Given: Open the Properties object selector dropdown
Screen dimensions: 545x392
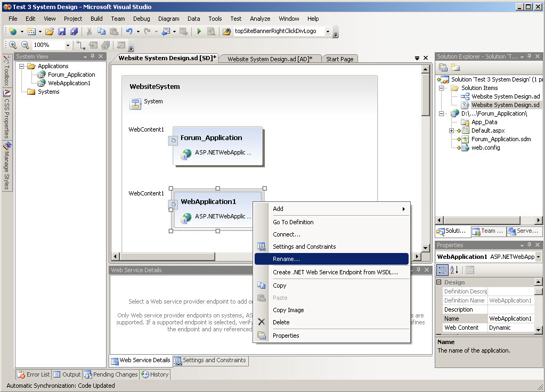Looking at the screenshot, I should (538, 257).
